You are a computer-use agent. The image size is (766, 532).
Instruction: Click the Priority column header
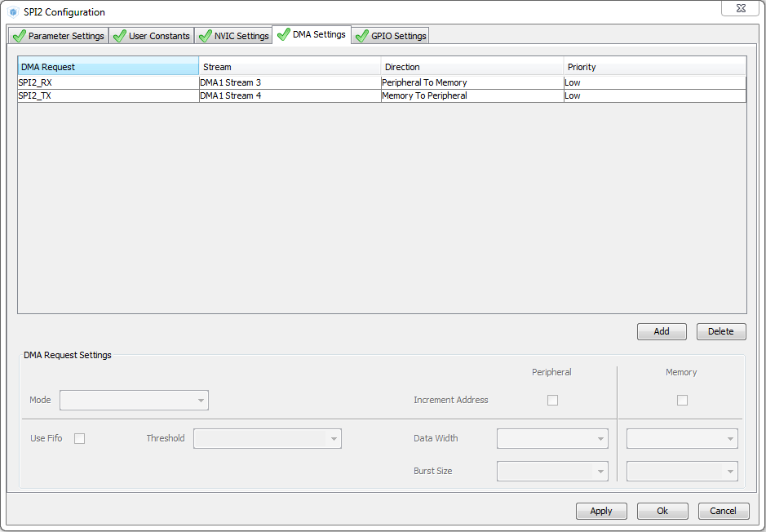[654, 67]
